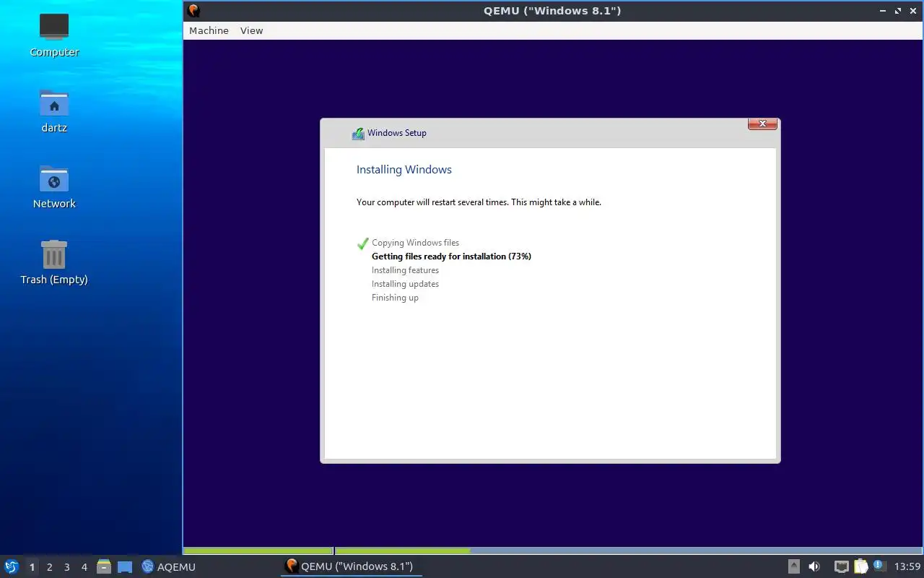The height and width of the screenshot is (578, 924).
Task: Click the 13:59 panel clock
Action: [907, 566]
